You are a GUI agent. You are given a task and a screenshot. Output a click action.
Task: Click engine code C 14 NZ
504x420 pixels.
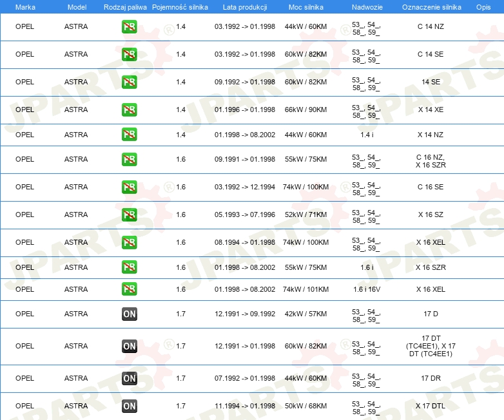coord(431,26)
